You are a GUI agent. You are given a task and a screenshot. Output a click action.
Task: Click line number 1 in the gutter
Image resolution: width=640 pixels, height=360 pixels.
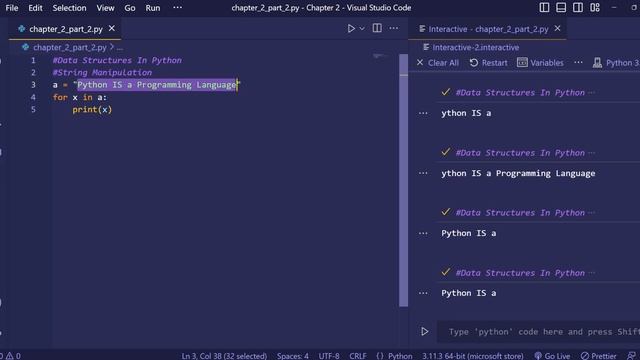33,60
